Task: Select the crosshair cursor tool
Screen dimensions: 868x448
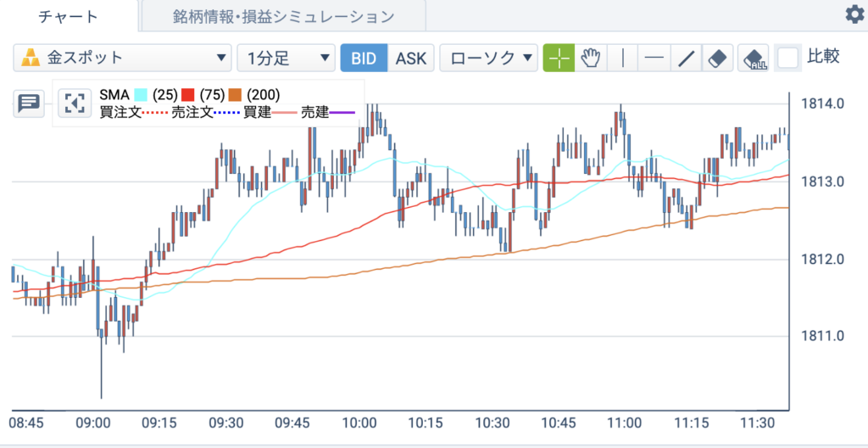Action: click(x=559, y=59)
